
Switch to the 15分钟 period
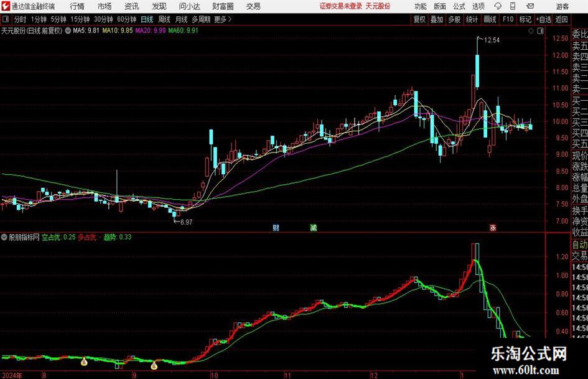point(80,19)
